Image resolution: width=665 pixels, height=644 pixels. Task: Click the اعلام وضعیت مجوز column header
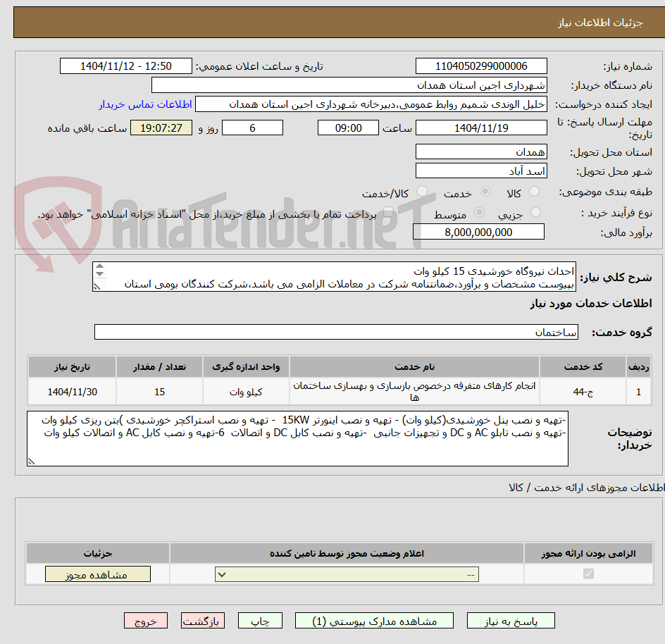347,554
